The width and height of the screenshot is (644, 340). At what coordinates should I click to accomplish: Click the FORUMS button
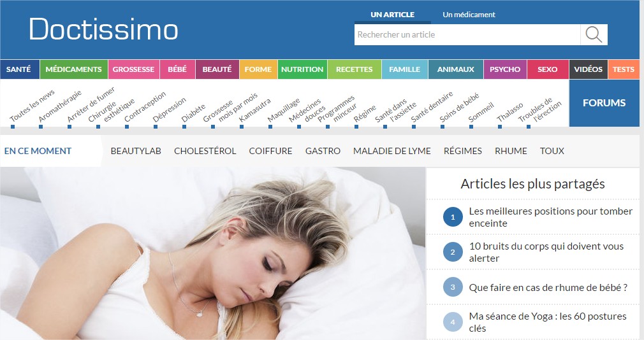pyautogui.click(x=604, y=103)
